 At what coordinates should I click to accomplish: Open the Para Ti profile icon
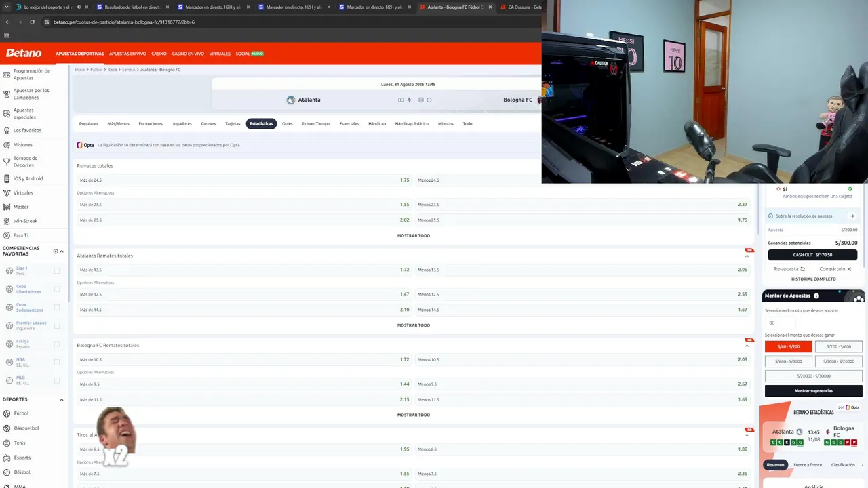(x=7, y=235)
